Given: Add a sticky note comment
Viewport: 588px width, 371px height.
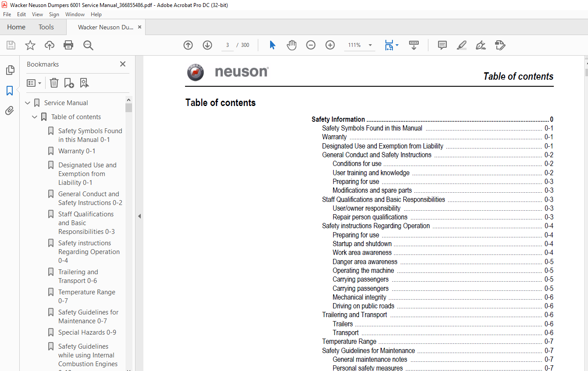Looking at the screenshot, I should point(442,45).
